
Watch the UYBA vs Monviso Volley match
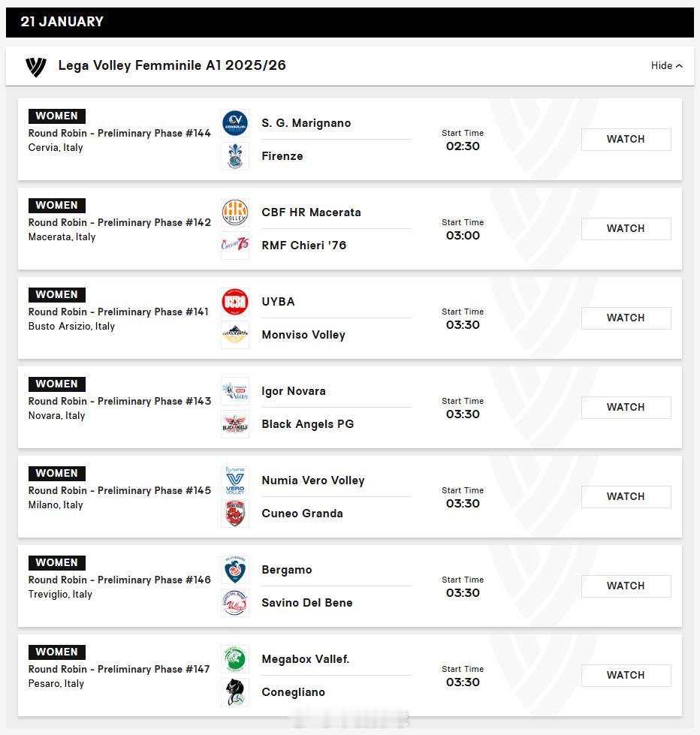(x=626, y=318)
